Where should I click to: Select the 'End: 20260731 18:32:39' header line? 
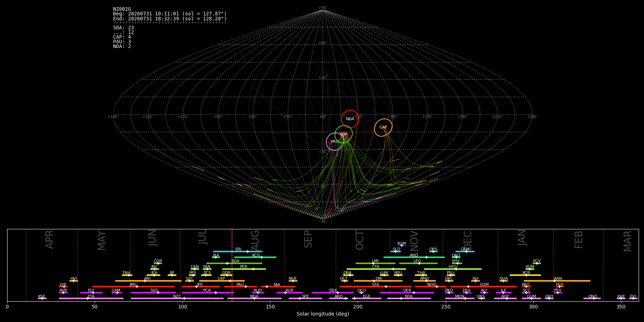170,19
